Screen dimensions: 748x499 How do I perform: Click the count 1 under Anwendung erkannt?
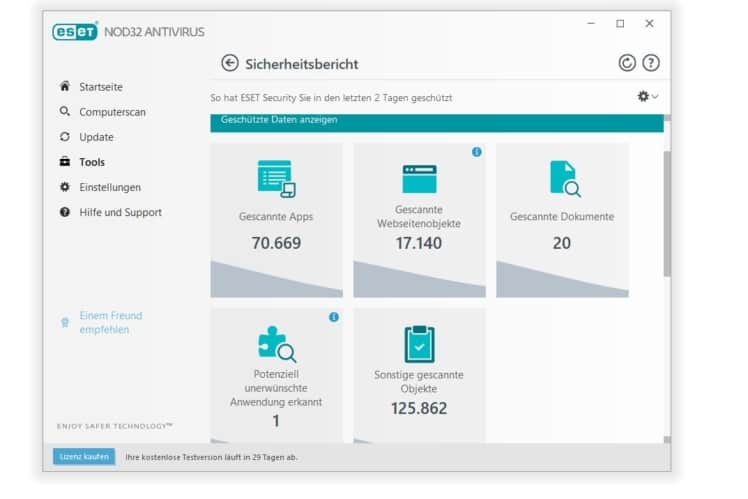pyautogui.click(x=276, y=421)
